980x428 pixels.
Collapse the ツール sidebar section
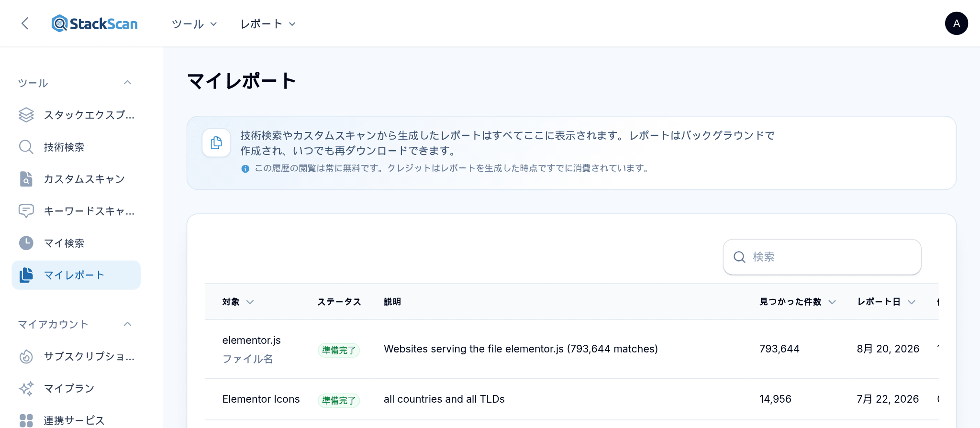pyautogui.click(x=127, y=83)
